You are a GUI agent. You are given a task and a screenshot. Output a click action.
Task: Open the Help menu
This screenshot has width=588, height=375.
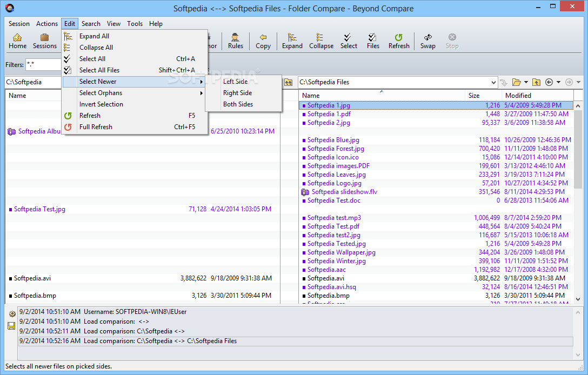coord(156,24)
